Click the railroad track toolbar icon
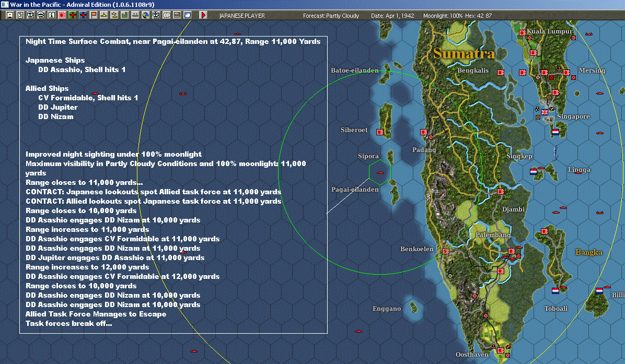 [177, 15]
